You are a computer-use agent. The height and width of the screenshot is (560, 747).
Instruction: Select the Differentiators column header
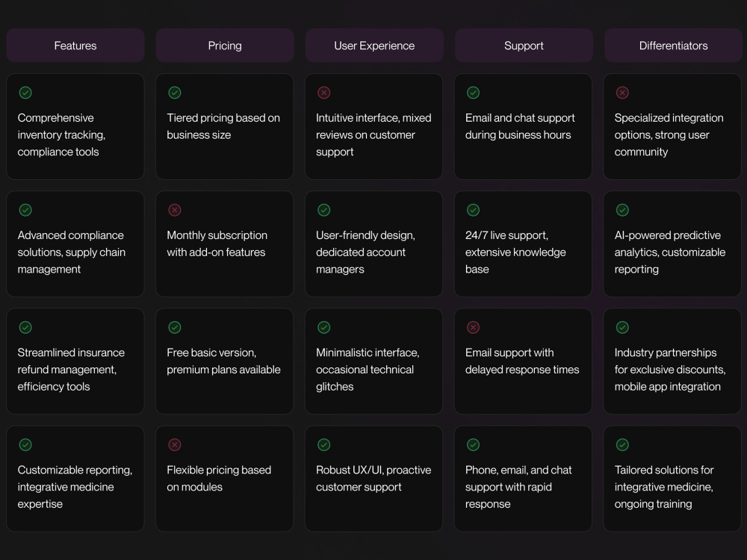(673, 46)
